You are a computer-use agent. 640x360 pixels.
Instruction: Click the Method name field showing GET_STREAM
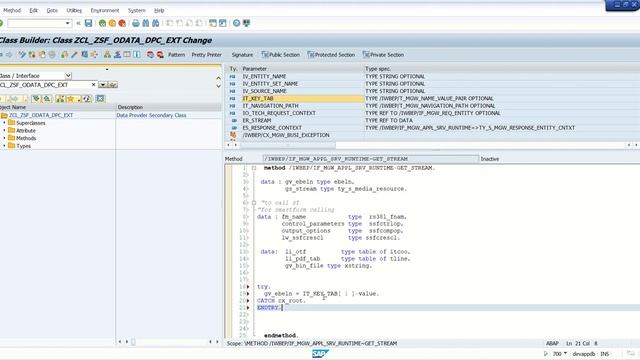point(371,159)
